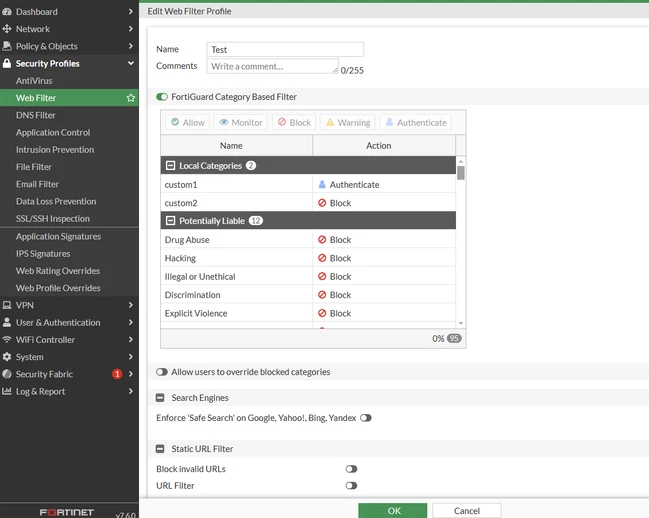
Task: Click the Cancel button
Action: (467, 511)
